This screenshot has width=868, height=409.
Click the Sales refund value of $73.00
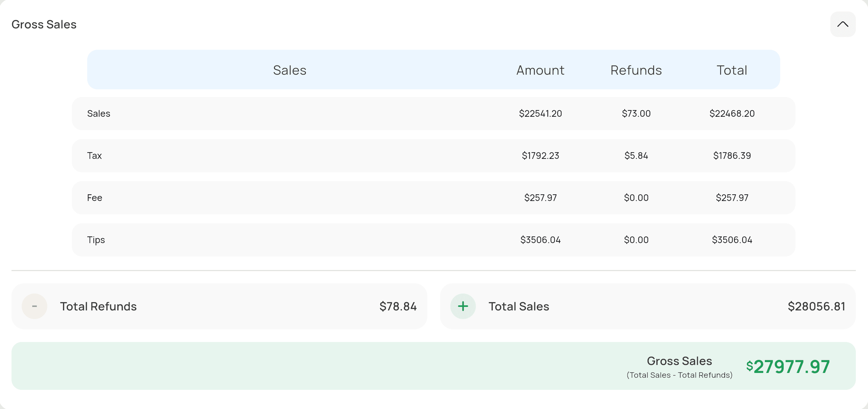point(636,114)
